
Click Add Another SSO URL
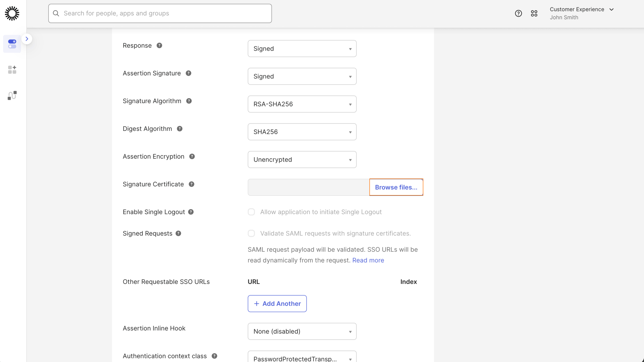277,303
